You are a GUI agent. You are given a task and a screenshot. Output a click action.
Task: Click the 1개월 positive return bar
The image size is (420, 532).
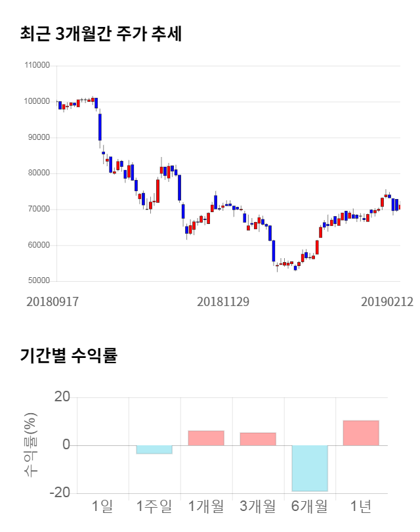point(206,438)
